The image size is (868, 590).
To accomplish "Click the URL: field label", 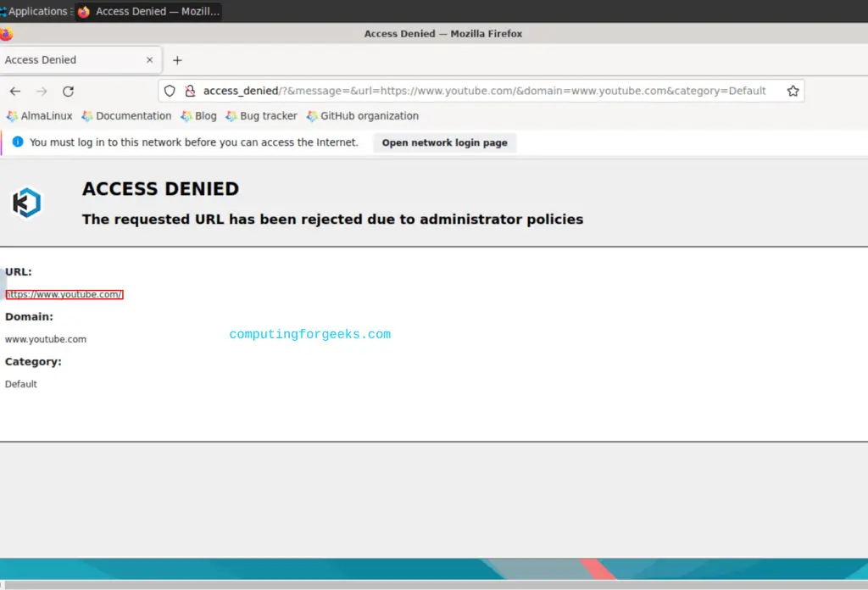I will (x=19, y=272).
